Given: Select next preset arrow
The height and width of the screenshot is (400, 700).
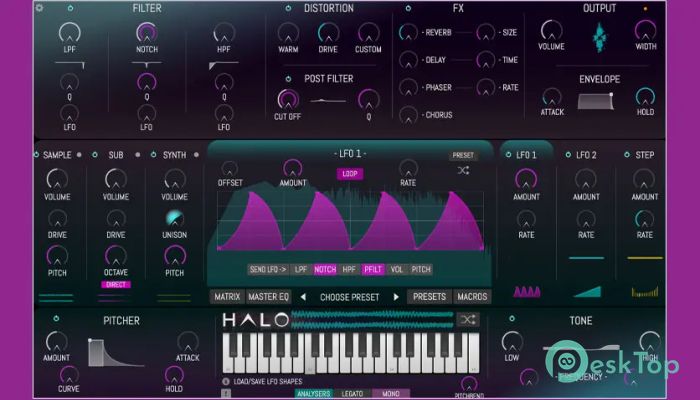Looking at the screenshot, I should point(396,297).
